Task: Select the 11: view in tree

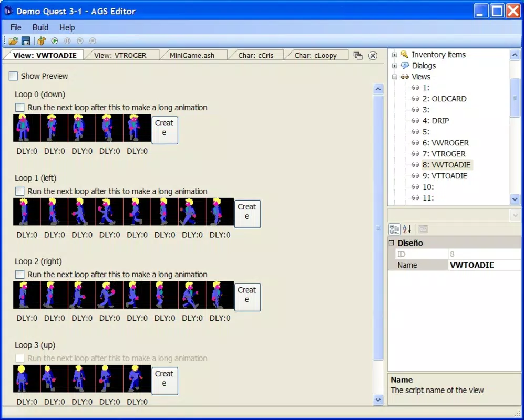Action: click(428, 198)
